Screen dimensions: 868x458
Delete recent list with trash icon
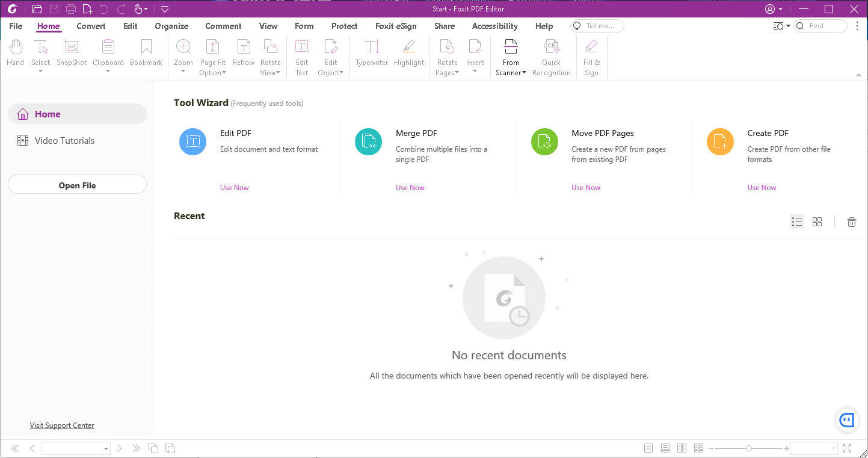point(852,222)
